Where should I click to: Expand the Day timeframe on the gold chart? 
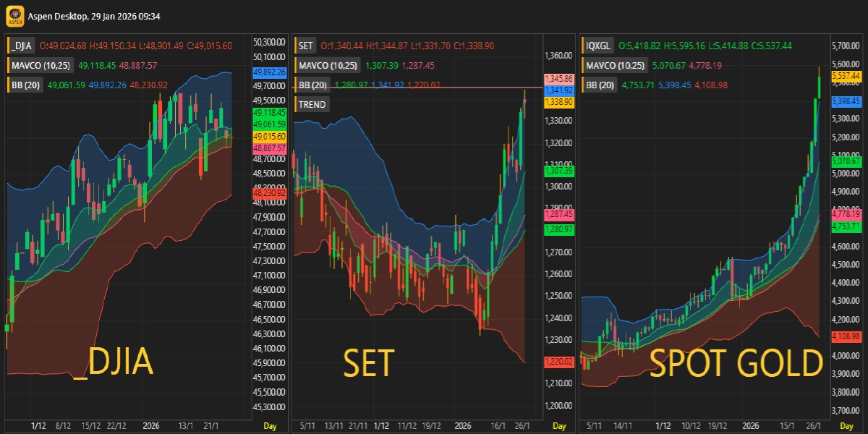847,426
